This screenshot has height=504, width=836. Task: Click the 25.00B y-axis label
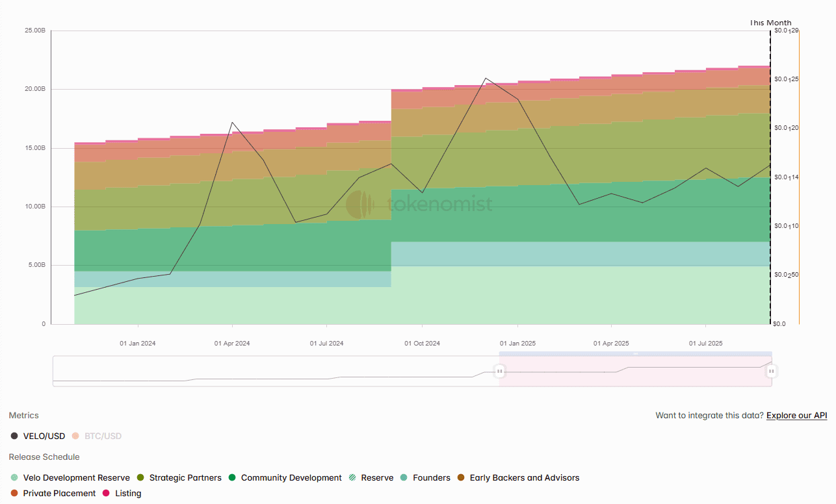[x=35, y=31]
